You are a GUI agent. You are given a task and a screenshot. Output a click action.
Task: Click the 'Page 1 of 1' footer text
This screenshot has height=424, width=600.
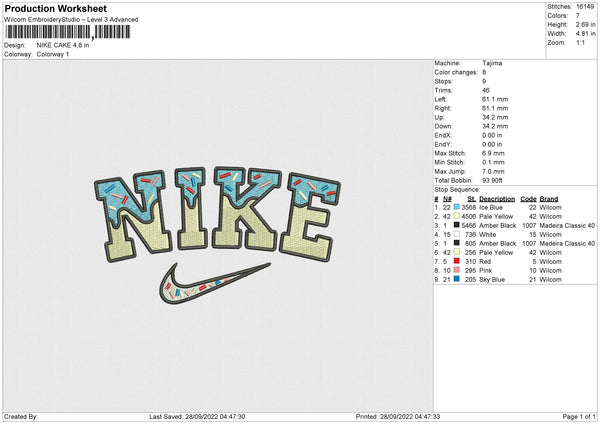(579, 416)
